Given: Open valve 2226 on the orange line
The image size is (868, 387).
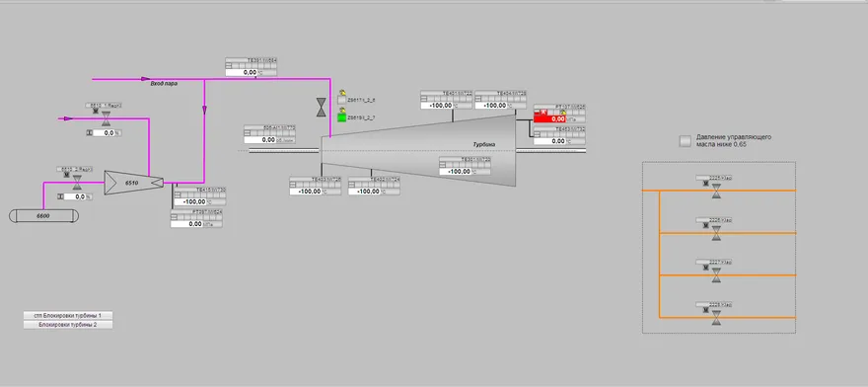Looking at the screenshot, I should click(716, 233).
